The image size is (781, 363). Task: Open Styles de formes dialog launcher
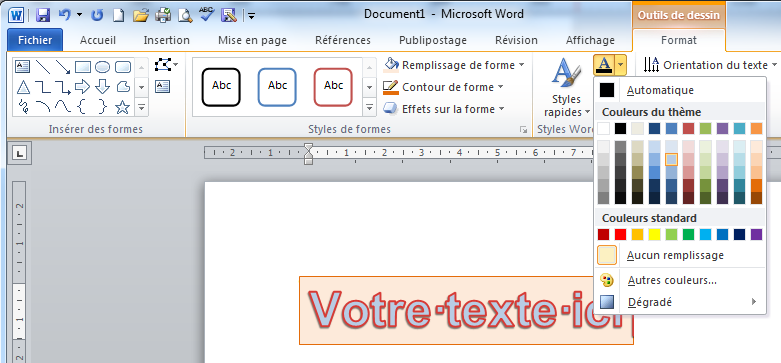[x=523, y=129]
